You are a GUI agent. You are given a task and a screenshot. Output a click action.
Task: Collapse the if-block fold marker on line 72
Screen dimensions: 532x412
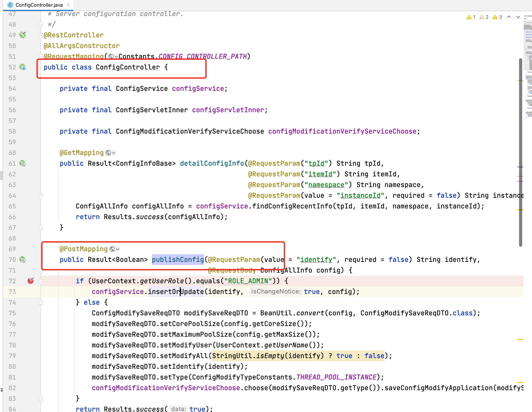(x=41, y=281)
